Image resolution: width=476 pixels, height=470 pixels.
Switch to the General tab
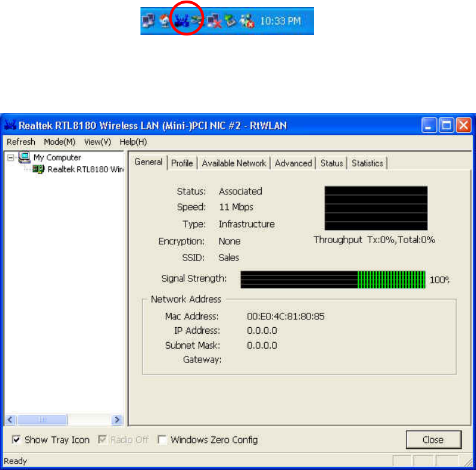tap(148, 162)
